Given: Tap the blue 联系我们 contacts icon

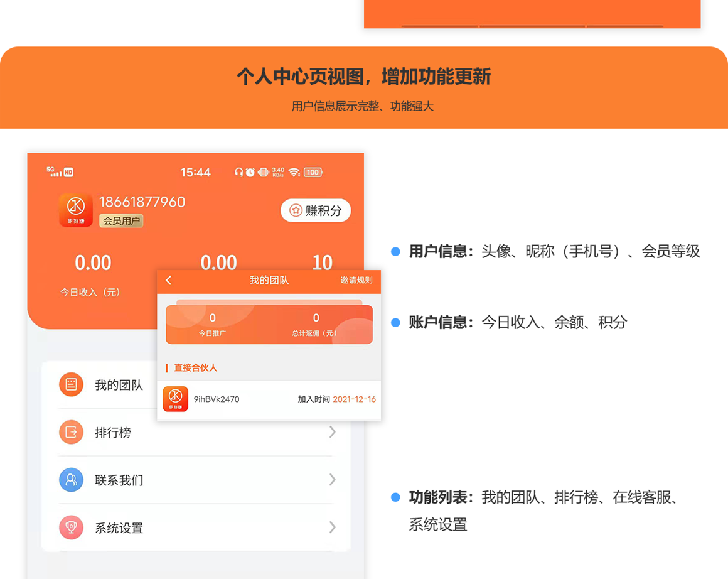Looking at the screenshot, I should point(71,480).
